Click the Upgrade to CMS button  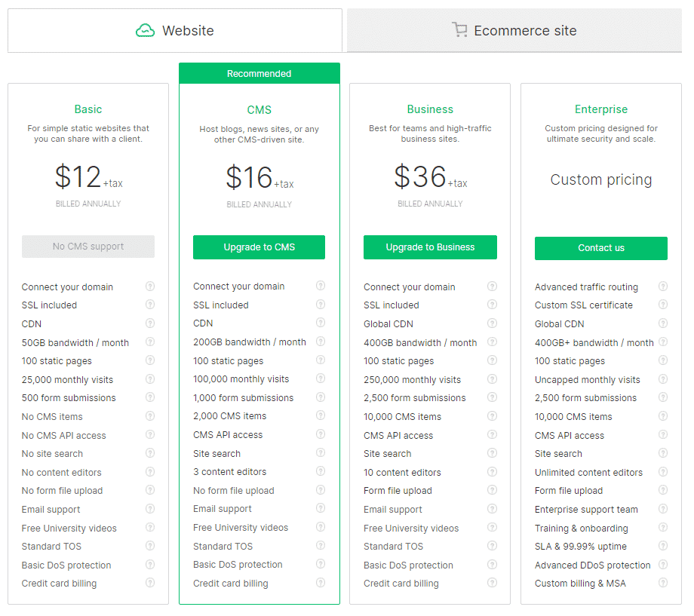(x=259, y=247)
